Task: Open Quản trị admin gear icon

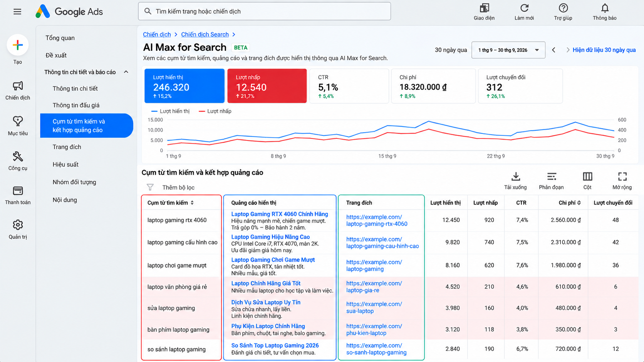Action: click(18, 225)
